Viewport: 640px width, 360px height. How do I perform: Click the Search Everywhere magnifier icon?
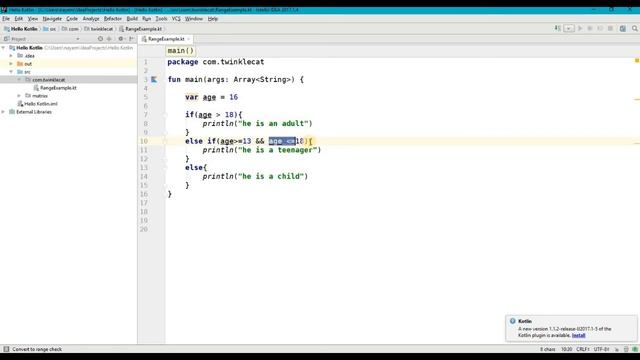click(x=635, y=29)
